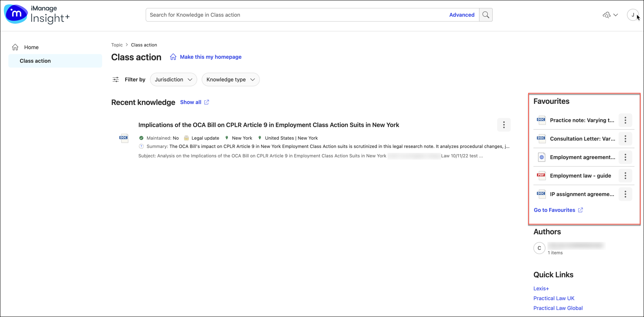The height and width of the screenshot is (317, 644).
Task: Click DOC icon of IP assignment favourite
Action: tap(541, 194)
